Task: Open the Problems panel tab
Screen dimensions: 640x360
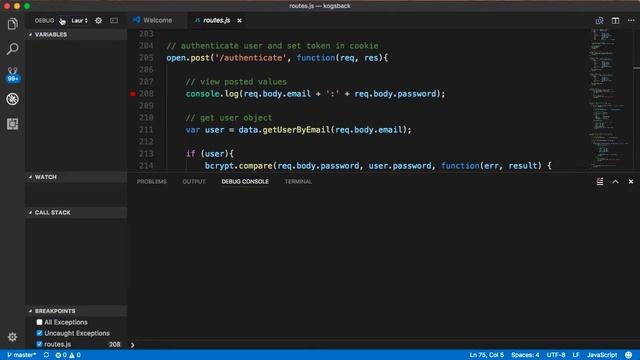Action: point(151,182)
